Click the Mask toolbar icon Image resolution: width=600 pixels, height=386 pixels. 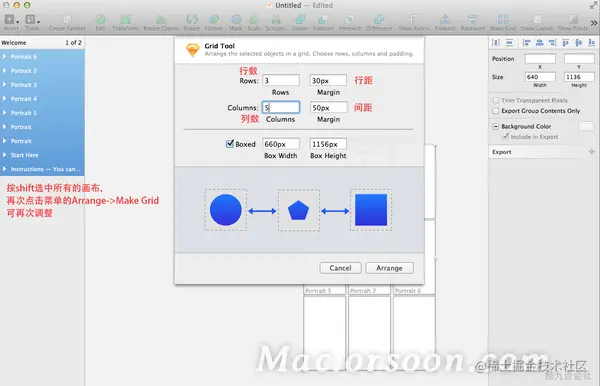pyautogui.click(x=236, y=20)
